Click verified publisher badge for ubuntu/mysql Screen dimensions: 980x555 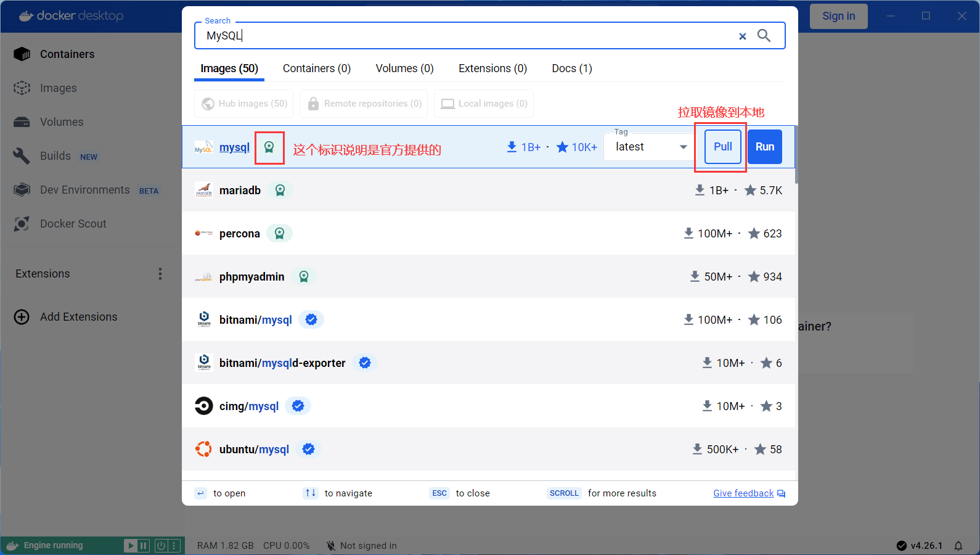(x=309, y=449)
